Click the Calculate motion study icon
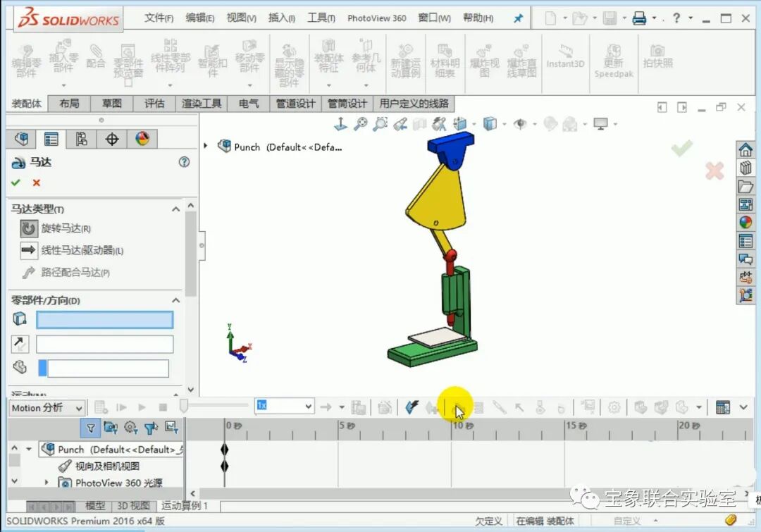This screenshot has width=761, height=532. [101, 407]
